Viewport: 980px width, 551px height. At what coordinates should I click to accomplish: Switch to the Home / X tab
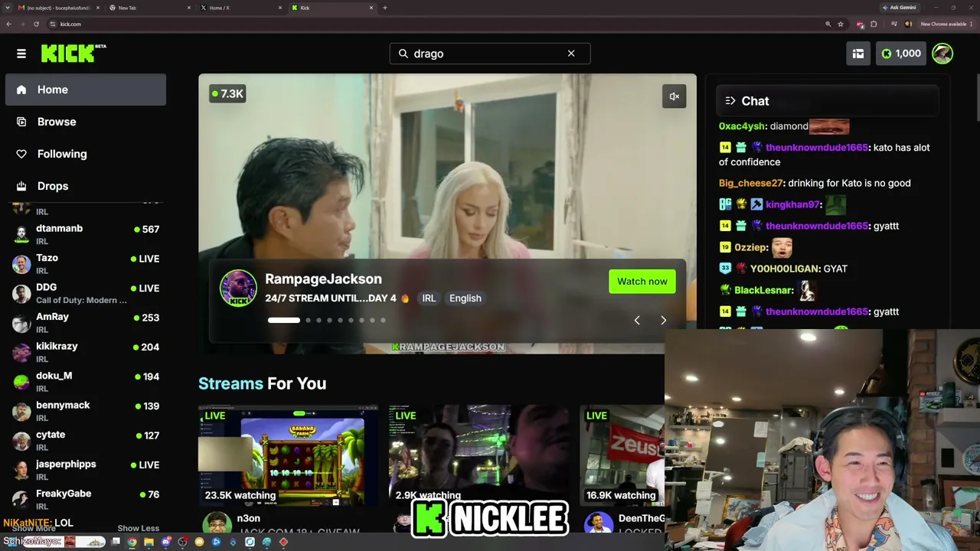[241, 8]
